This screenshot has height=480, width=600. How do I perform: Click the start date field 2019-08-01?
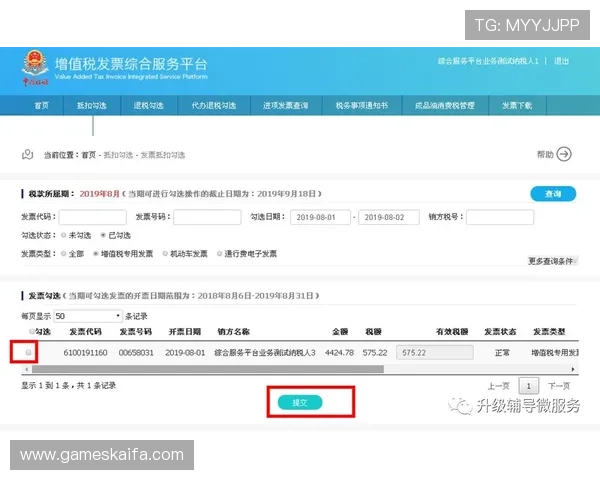click(x=320, y=217)
